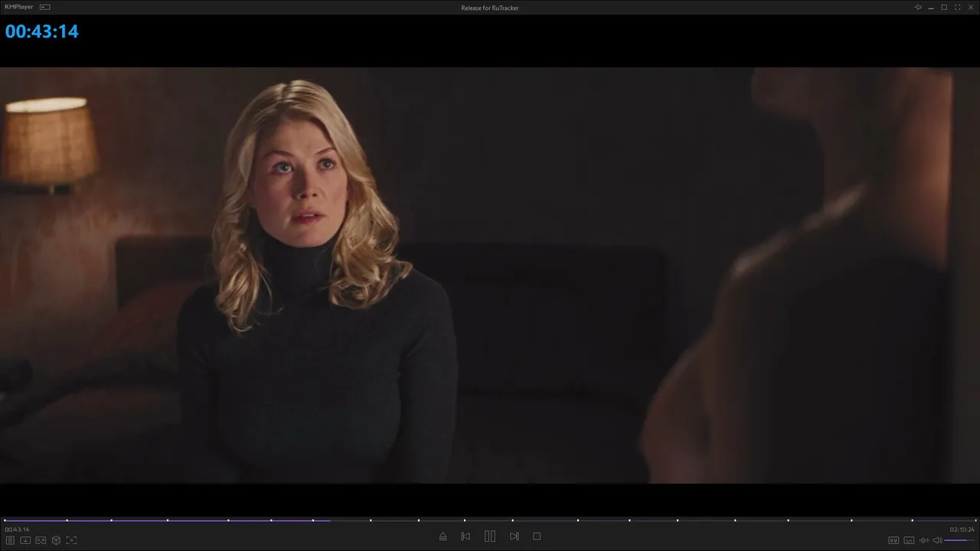Stop the video playback

537,536
